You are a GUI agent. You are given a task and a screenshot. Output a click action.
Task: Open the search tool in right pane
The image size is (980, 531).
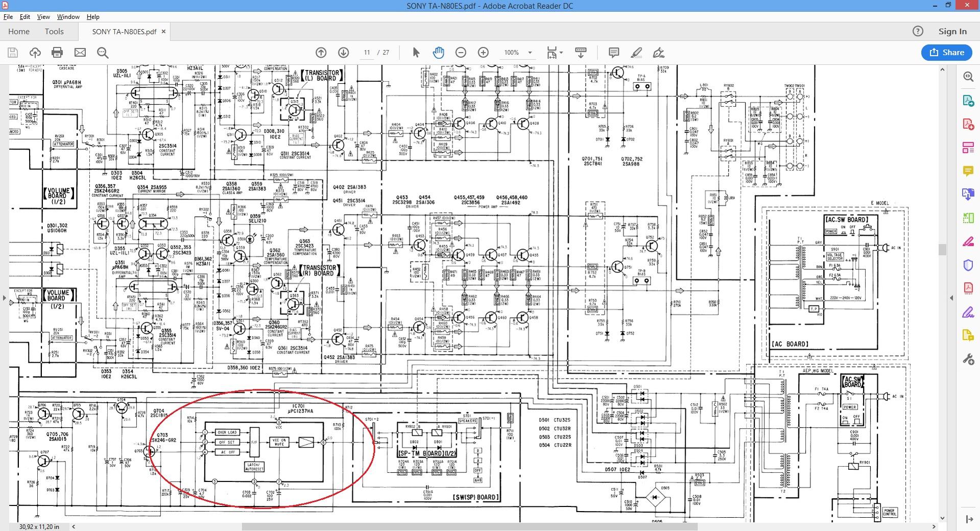[x=968, y=77]
